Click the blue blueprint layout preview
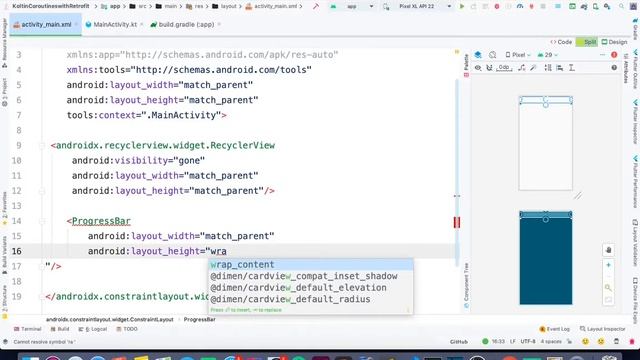This screenshot has height=360, width=640. pos(546,258)
